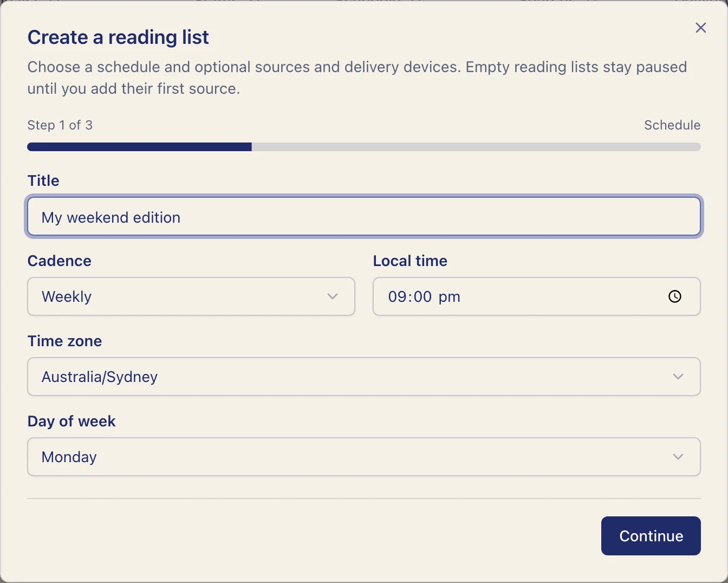The height and width of the screenshot is (583, 728).
Task: Click the 'Create a reading list' heading
Action: [x=118, y=37]
